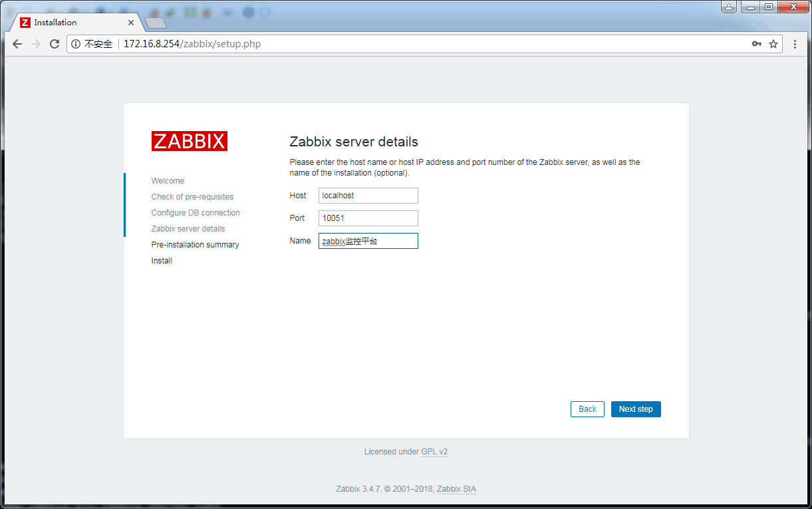Click the browser back arrow
The height and width of the screenshot is (509, 812).
pyautogui.click(x=17, y=44)
